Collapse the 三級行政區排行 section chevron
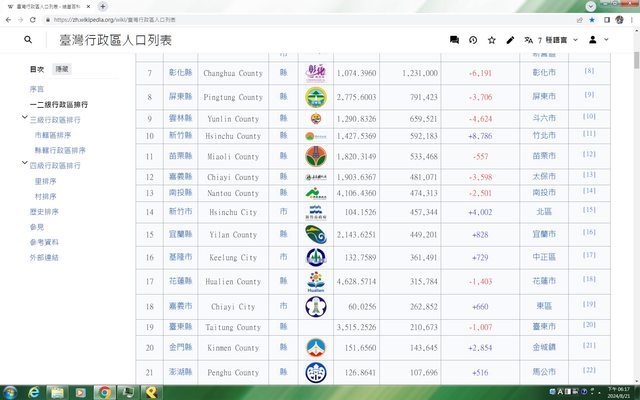 pos(24,118)
